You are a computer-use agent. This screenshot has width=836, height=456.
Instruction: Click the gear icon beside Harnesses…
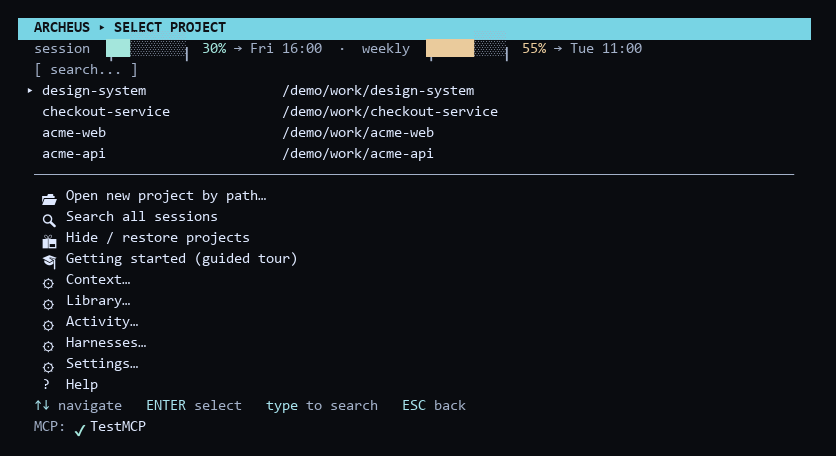pyautogui.click(x=48, y=346)
